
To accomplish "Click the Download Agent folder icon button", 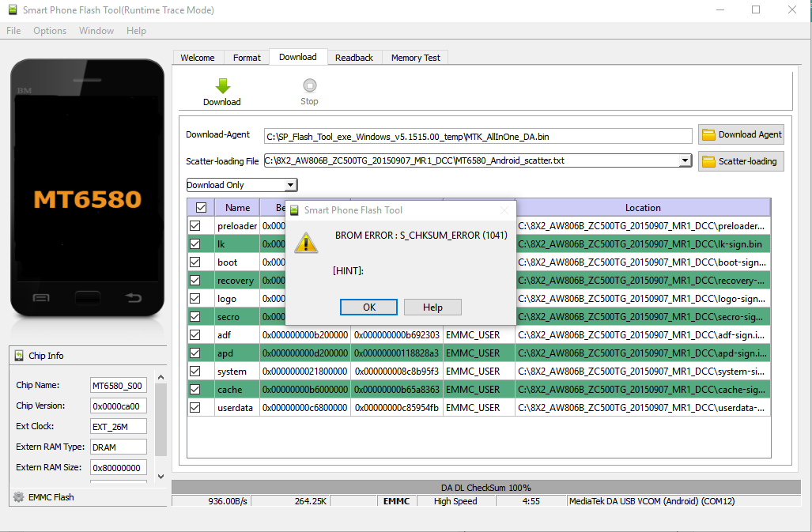I will [x=708, y=134].
